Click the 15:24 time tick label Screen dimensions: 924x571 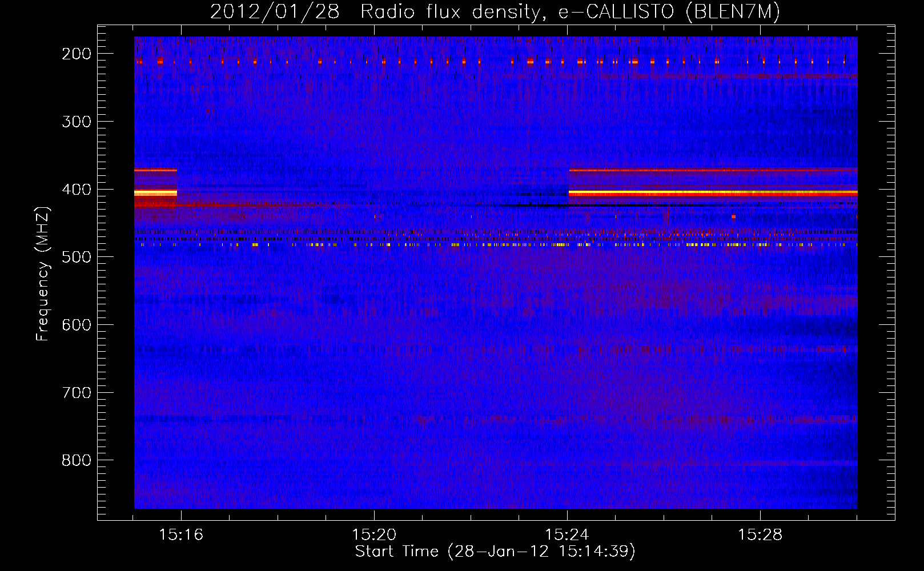[x=567, y=535]
